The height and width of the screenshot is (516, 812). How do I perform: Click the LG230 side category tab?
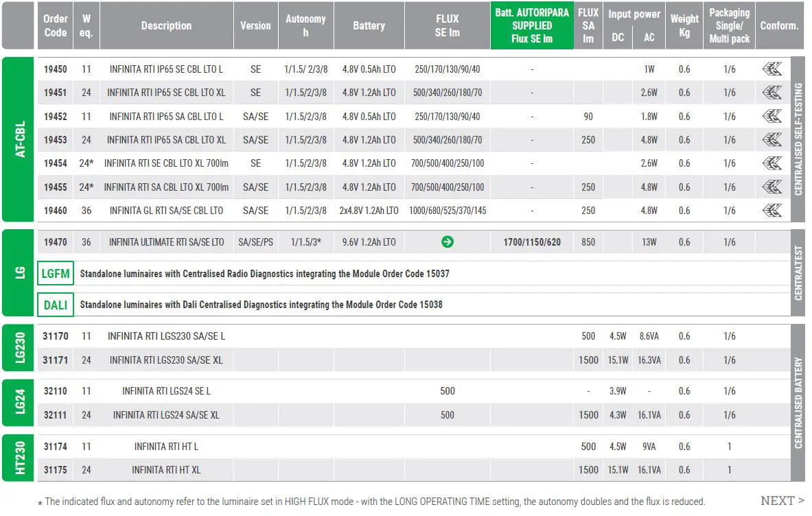click(x=19, y=347)
